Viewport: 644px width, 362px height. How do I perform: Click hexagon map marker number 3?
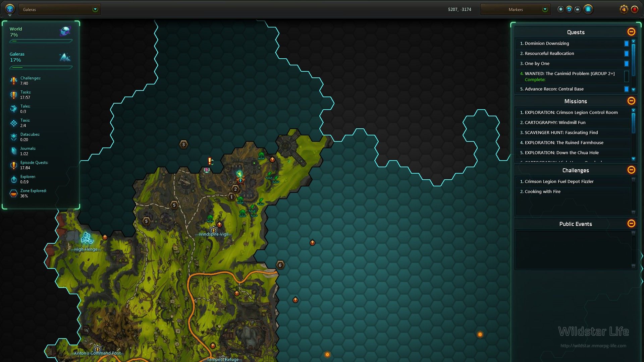pos(183,144)
